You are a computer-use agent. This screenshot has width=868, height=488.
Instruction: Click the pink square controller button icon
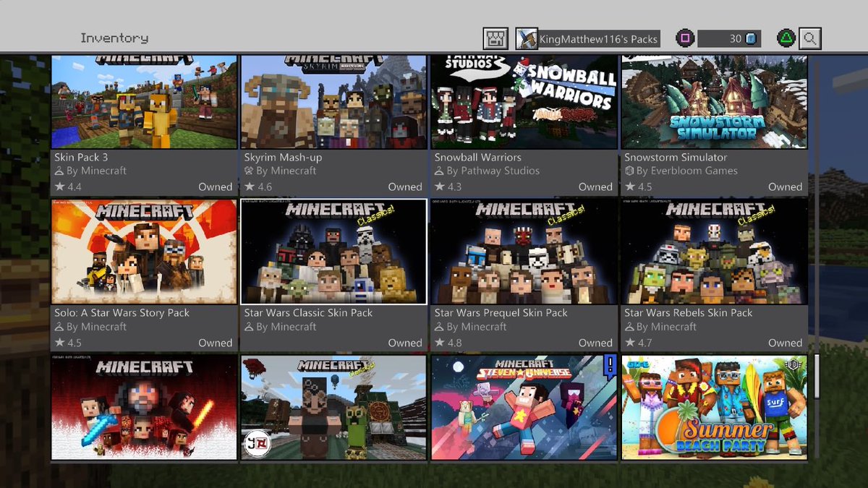tap(685, 38)
